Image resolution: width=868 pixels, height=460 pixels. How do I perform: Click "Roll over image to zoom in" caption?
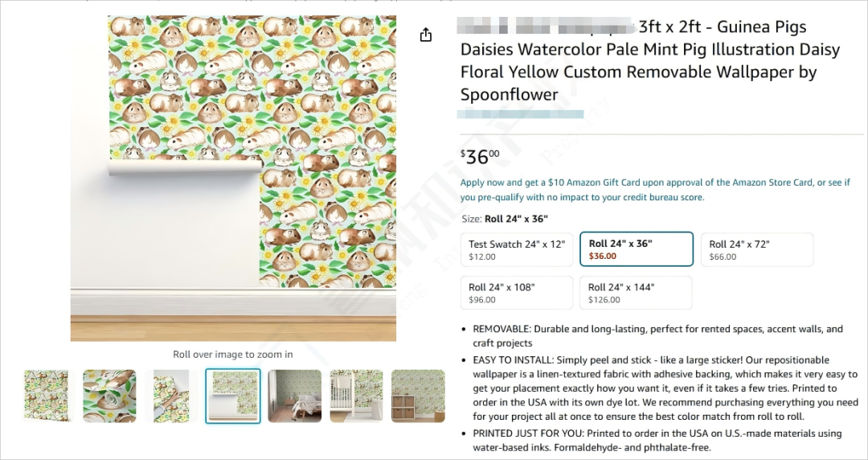click(x=233, y=355)
